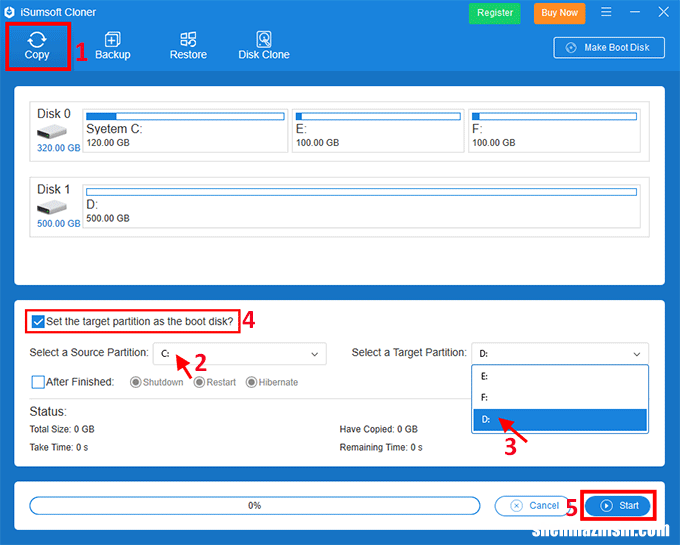Go to the Disk Clone tab
The width and height of the screenshot is (680, 545).
click(x=264, y=46)
